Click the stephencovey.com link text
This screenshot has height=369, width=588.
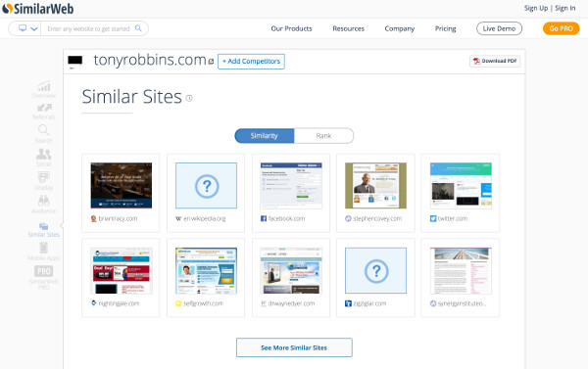pos(377,218)
